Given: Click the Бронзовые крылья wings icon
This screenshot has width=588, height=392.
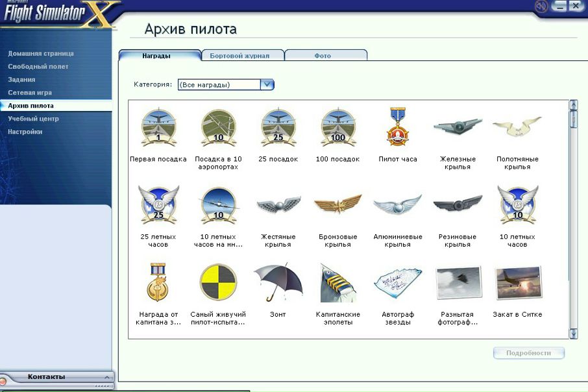Looking at the screenshot, I should click(x=338, y=205).
